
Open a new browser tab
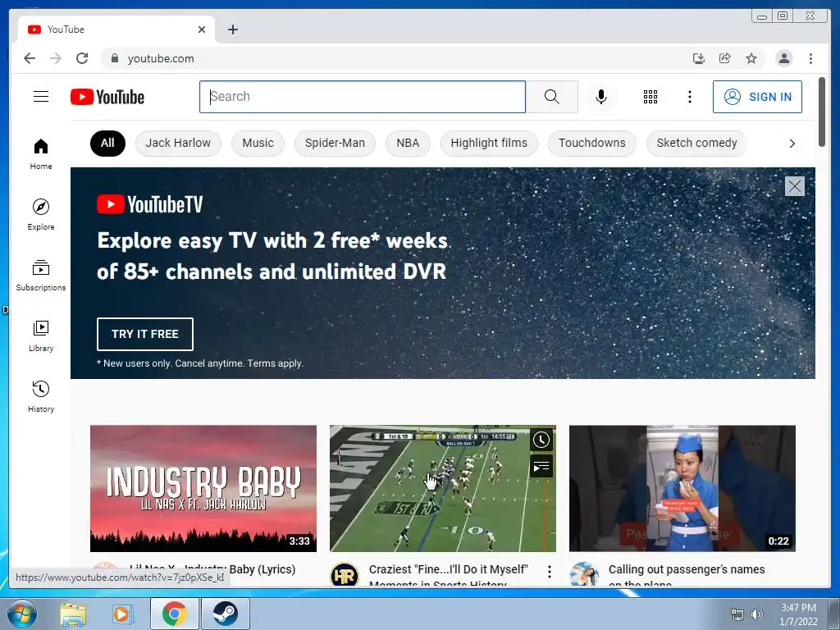(x=232, y=30)
